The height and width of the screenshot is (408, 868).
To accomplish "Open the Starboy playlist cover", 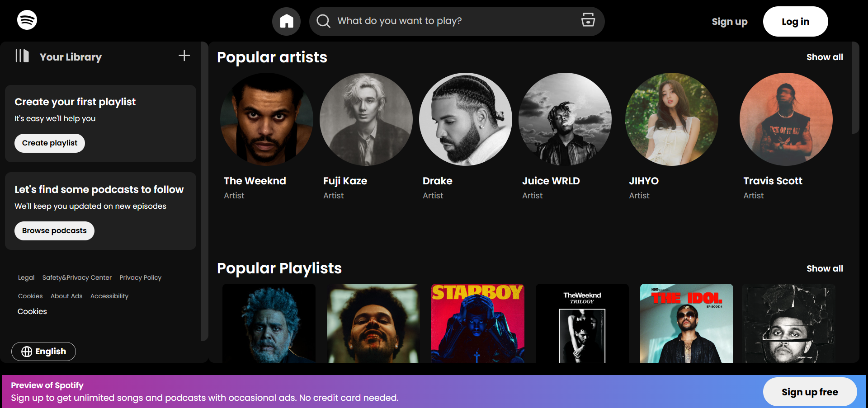I will (477, 323).
